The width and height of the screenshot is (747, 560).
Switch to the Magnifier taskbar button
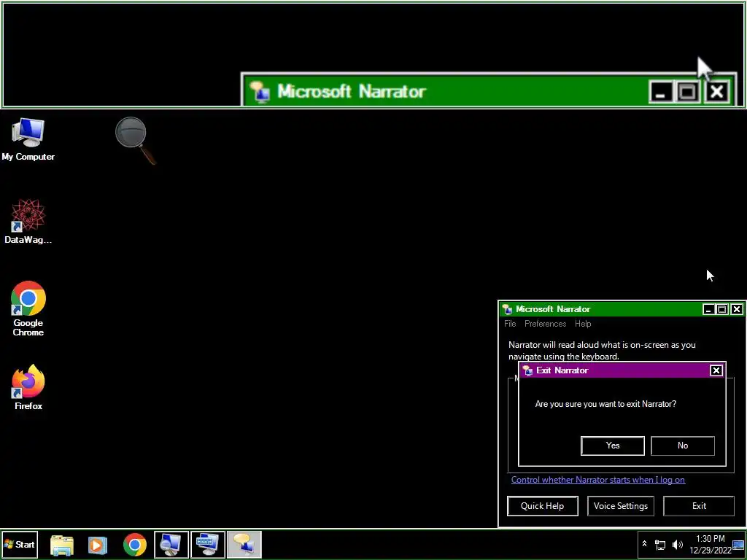pyautogui.click(x=171, y=545)
